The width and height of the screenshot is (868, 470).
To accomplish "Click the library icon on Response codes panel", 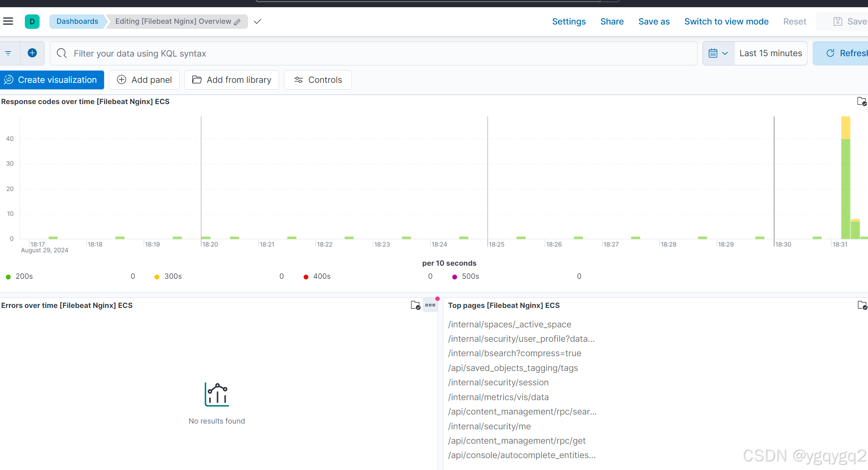I will click(862, 102).
